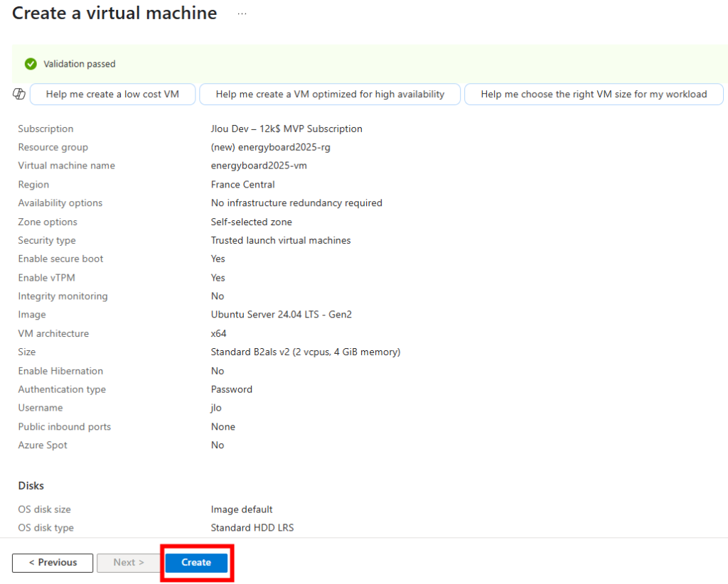Open the ellipsis menu next to page title
This screenshot has width=728, height=584.
(x=242, y=14)
